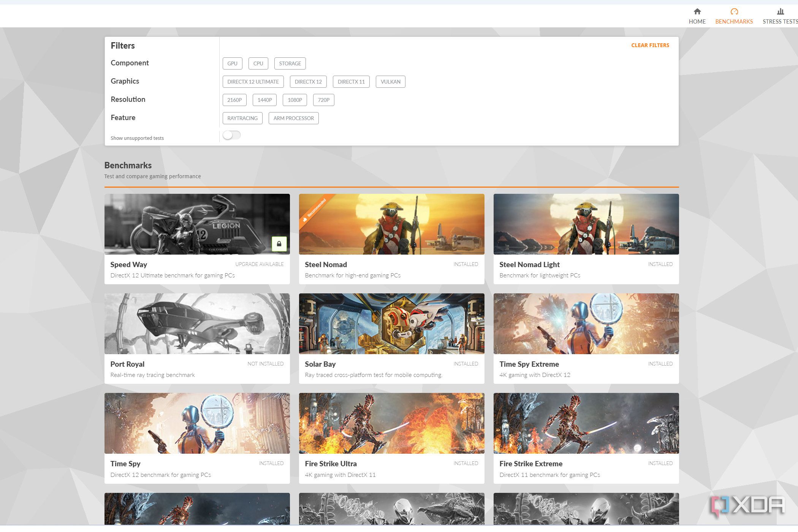Click the Recommended ribbon on Steel Nomad

(315, 210)
